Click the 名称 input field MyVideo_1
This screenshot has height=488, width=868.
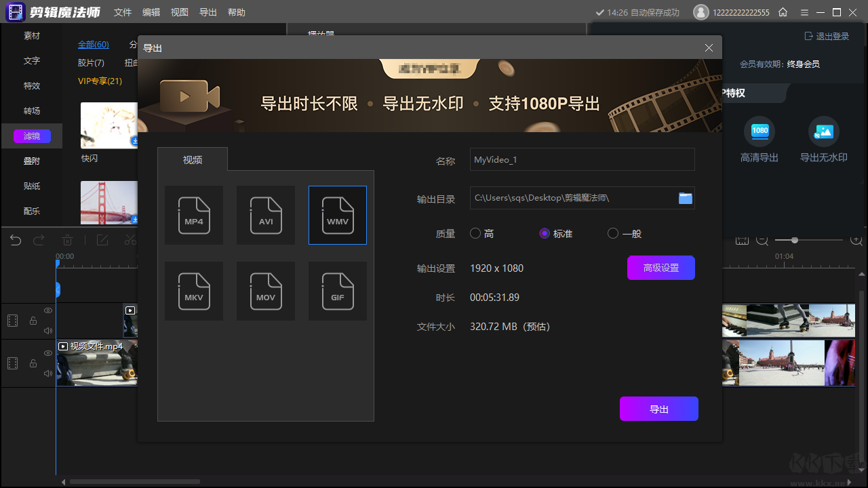tap(582, 160)
